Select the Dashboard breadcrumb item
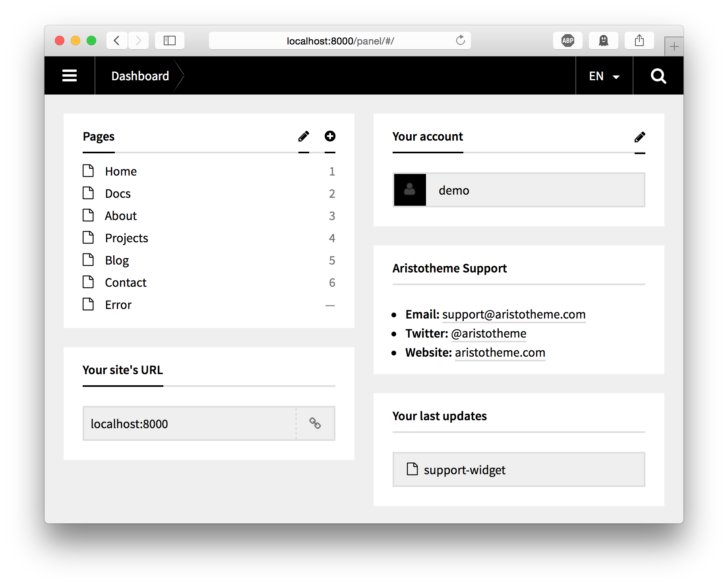 [140, 76]
